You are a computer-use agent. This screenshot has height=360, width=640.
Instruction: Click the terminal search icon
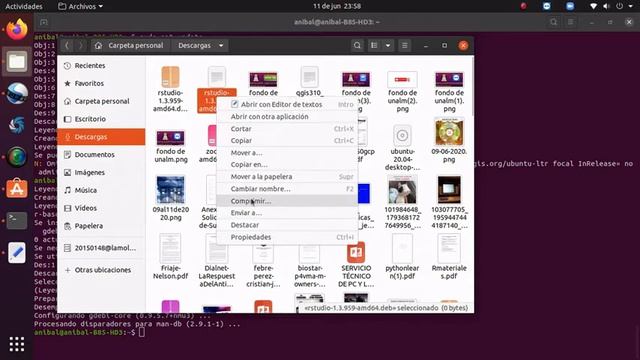pos(553,22)
